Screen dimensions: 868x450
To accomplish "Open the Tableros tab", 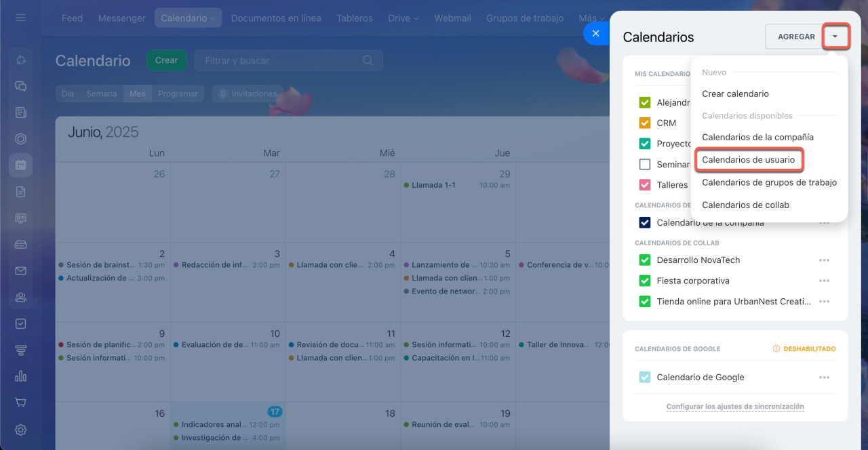I will coord(355,18).
